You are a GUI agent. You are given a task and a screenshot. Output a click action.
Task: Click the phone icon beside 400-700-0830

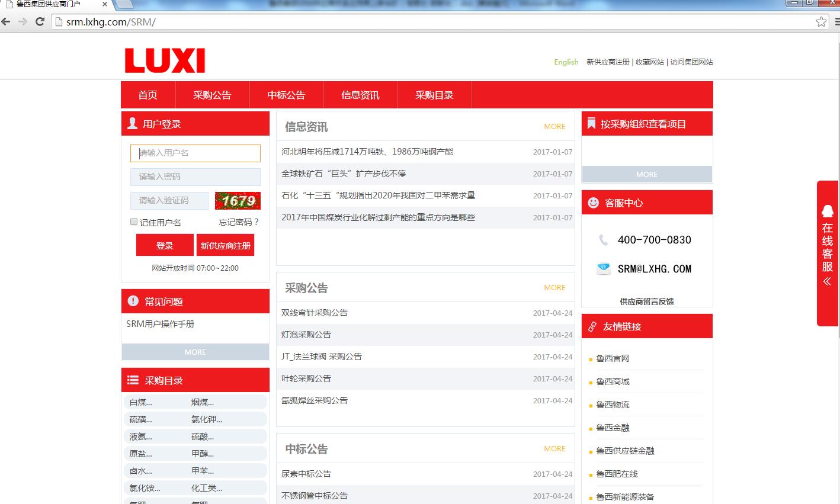point(603,240)
